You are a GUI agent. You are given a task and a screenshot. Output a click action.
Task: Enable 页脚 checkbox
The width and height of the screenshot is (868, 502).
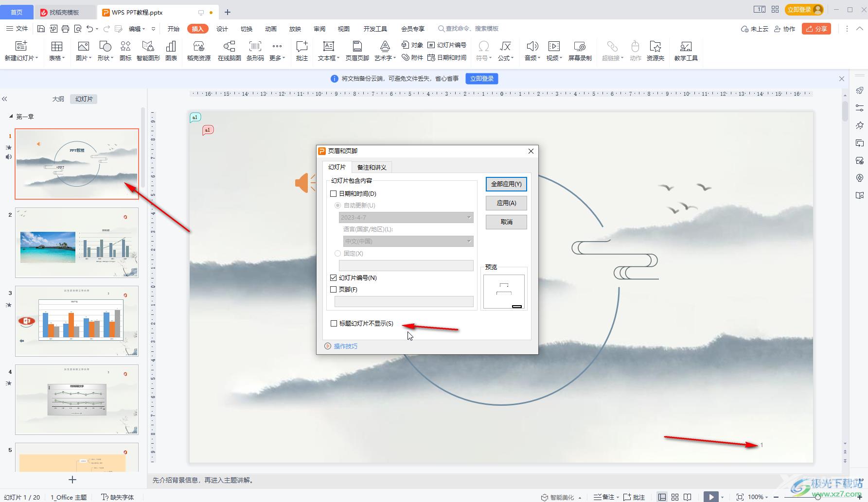coord(334,289)
